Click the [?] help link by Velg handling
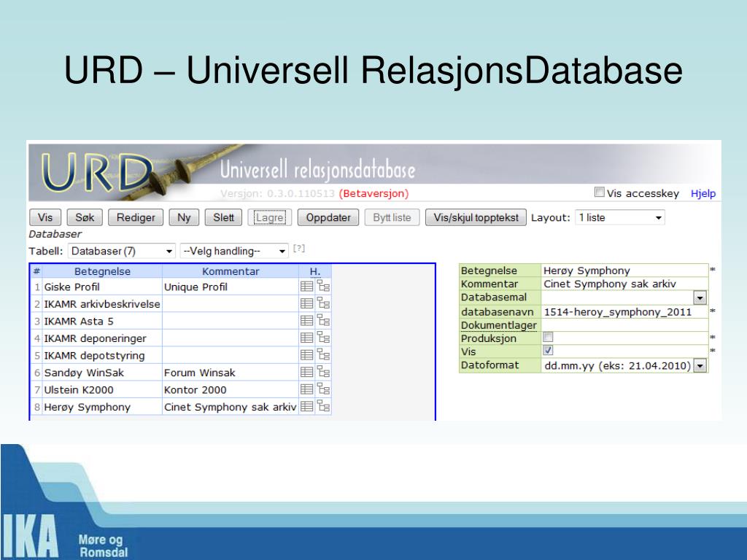Viewport: 747px width, 560px height. pos(298,248)
